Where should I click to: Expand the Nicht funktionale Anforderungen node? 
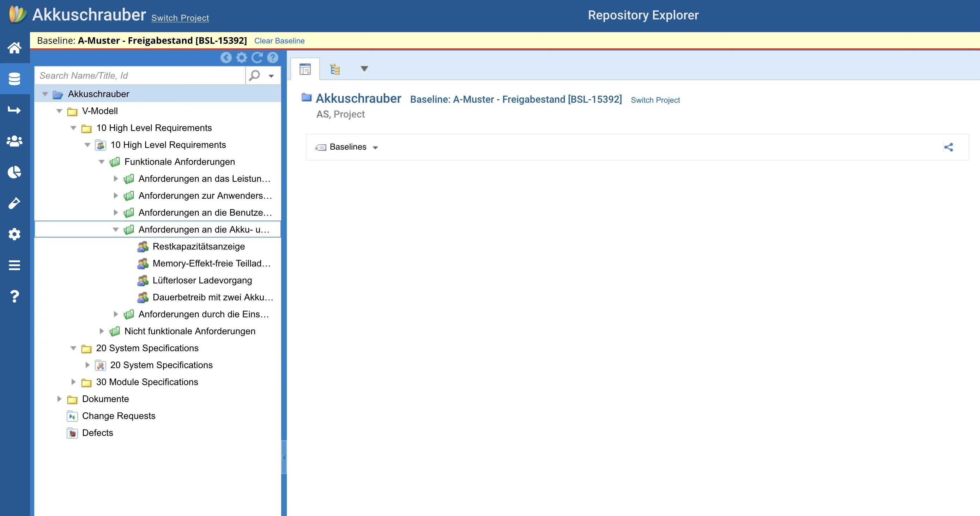[102, 331]
